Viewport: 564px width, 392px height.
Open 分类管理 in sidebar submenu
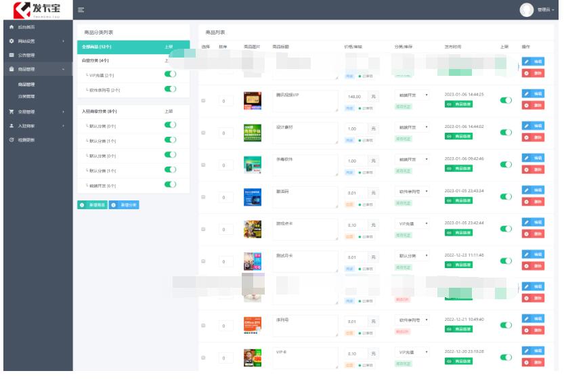coord(26,96)
